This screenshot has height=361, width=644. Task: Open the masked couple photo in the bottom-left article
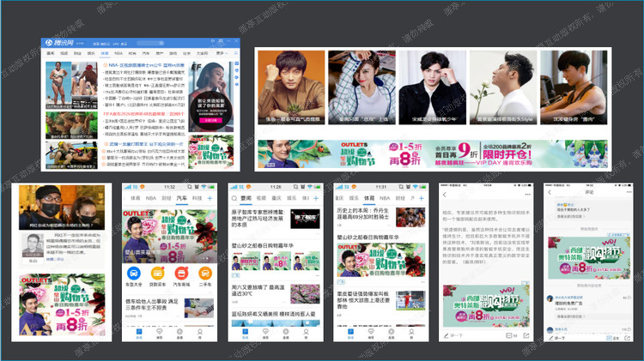(x=62, y=208)
